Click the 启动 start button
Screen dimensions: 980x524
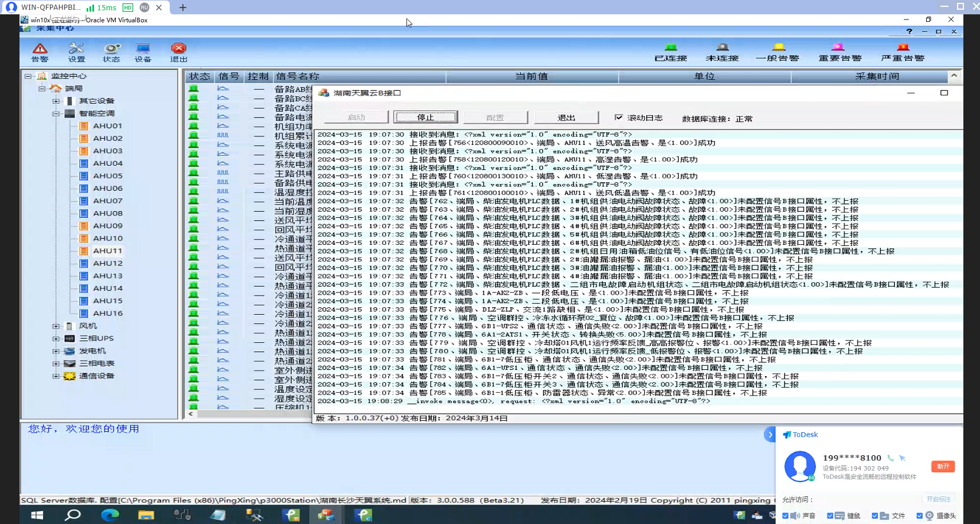[x=356, y=117]
